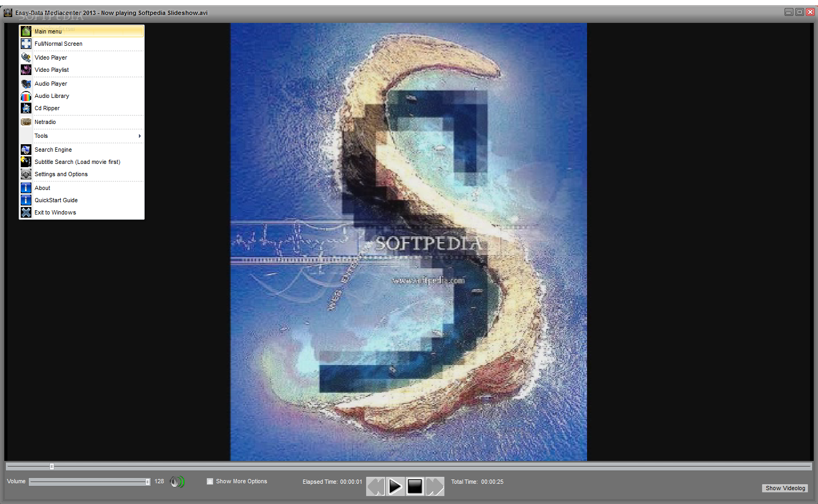Click the Elapsed Time 00:00:01 readout
The height and width of the screenshot is (504, 818).
pyautogui.click(x=332, y=482)
